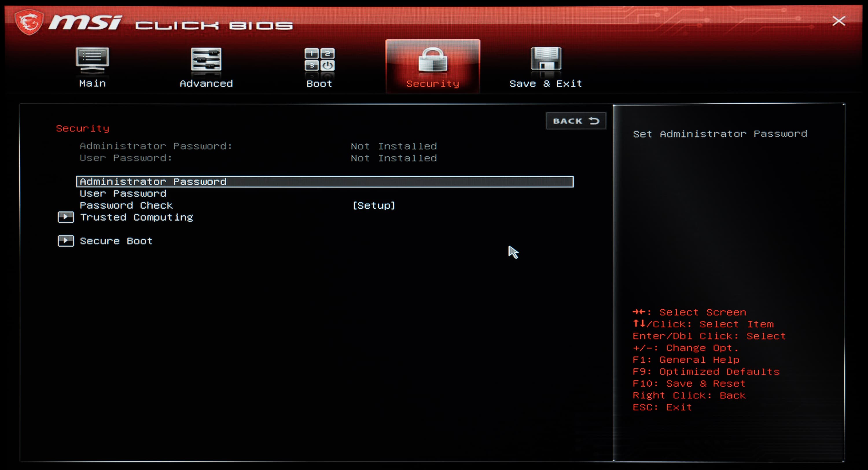This screenshot has height=470, width=868.
Task: Go to the Main tab label
Action: [92, 83]
